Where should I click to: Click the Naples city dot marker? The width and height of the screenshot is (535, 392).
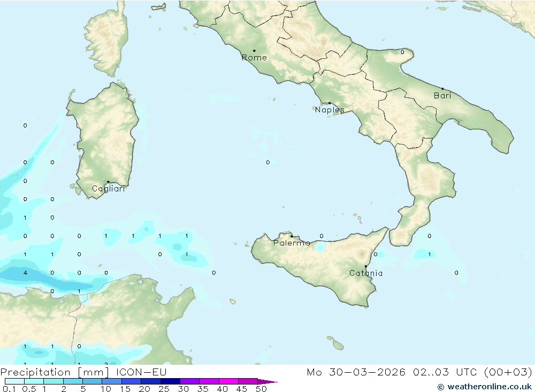[x=330, y=103]
